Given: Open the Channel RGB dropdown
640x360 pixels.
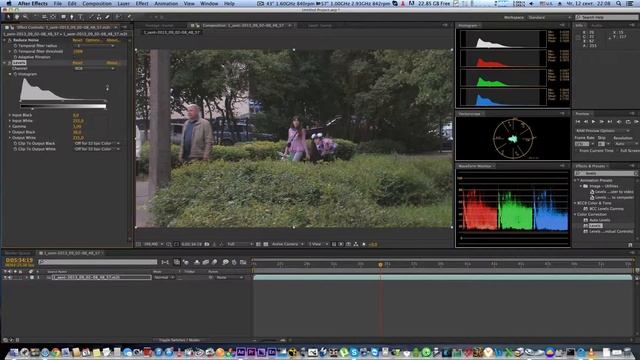Looking at the screenshot, I should 95,69.
